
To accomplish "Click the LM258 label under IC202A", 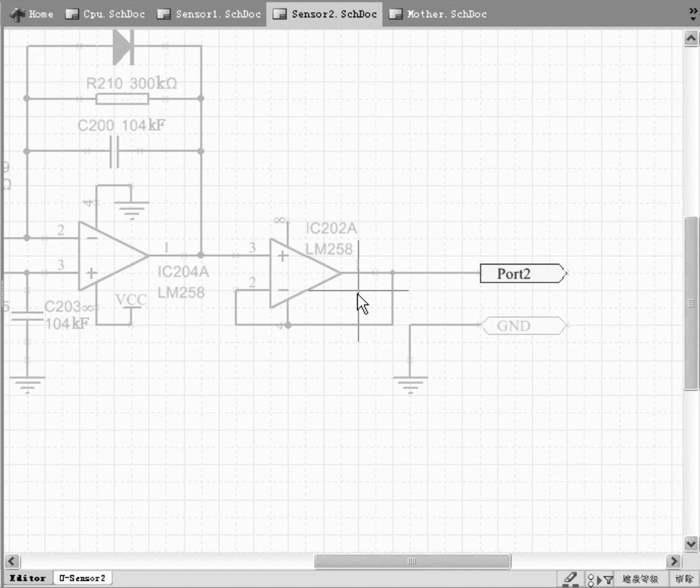I will (329, 249).
